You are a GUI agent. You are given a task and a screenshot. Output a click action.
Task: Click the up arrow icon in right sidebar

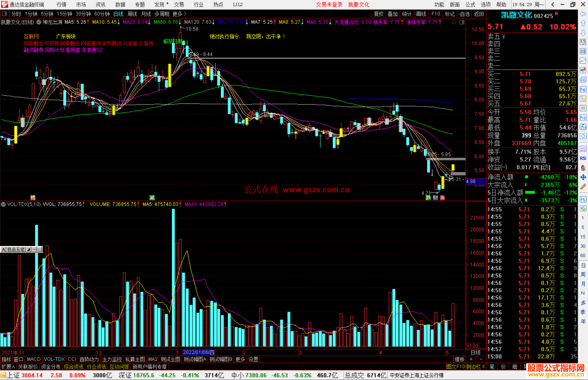click(583, 23)
